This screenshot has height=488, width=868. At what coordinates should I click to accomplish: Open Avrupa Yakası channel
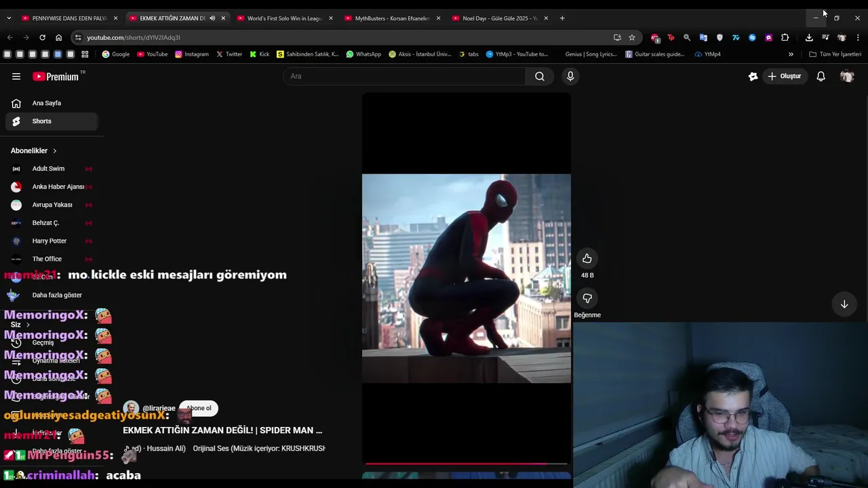(x=52, y=205)
